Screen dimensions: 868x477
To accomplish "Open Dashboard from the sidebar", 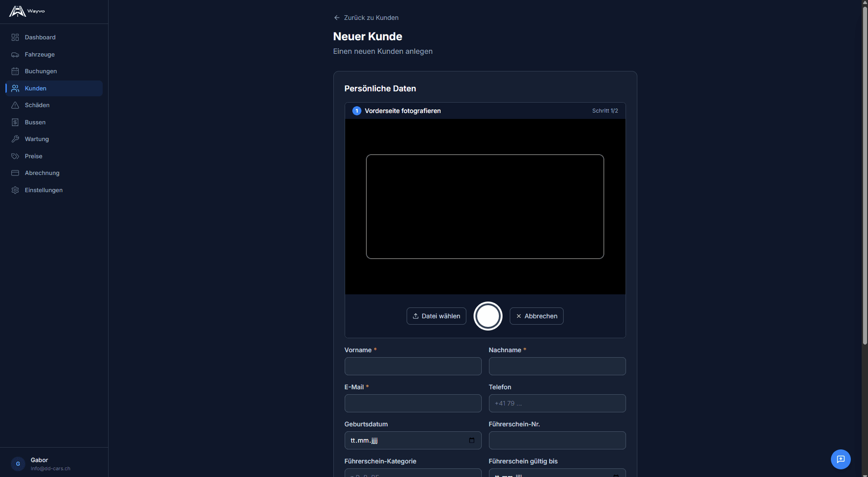I will coord(40,38).
